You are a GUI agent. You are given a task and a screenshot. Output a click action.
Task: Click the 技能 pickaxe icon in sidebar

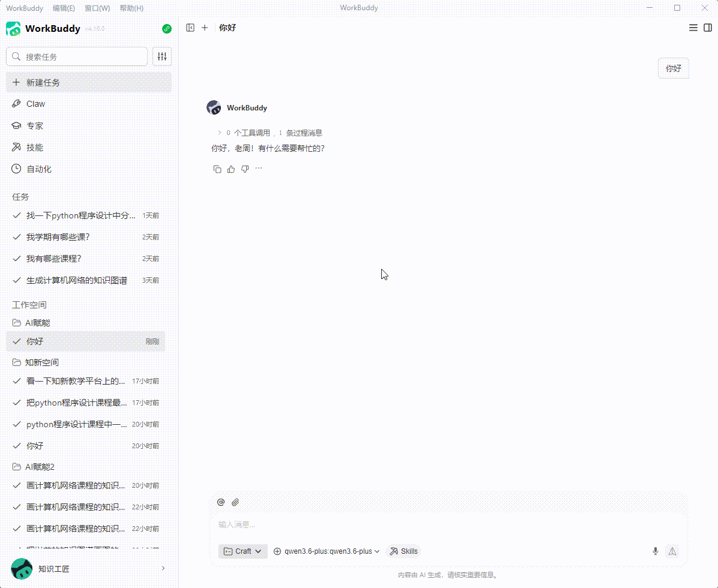pyautogui.click(x=16, y=147)
